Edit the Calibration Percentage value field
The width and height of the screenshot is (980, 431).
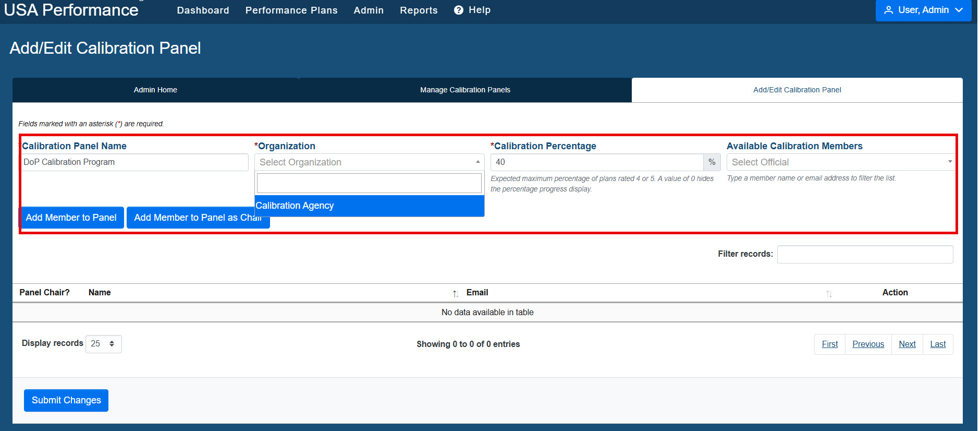click(597, 162)
